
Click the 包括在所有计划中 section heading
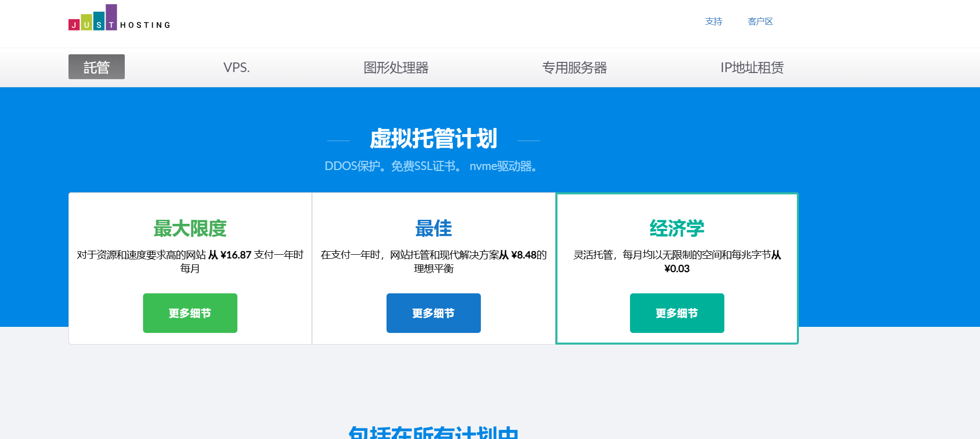(433, 432)
